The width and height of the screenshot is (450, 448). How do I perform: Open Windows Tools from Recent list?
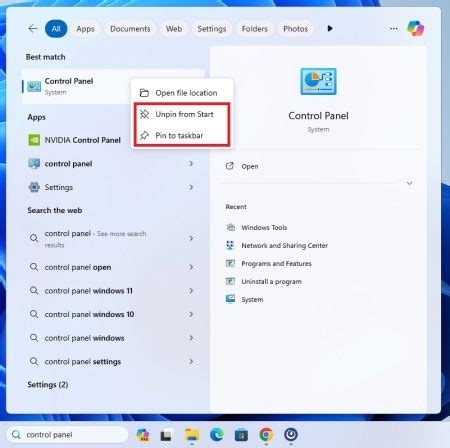point(264,227)
